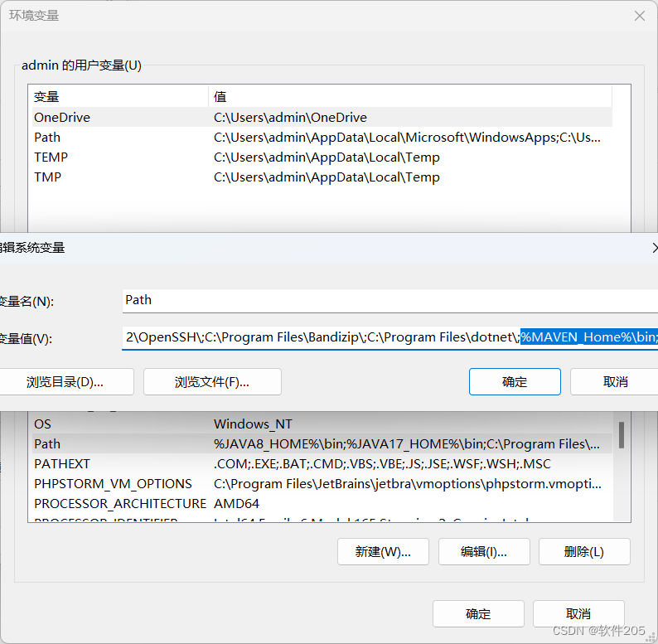This screenshot has height=644, width=658.
Task: Select the TMP user variable row
Action: tap(322, 177)
